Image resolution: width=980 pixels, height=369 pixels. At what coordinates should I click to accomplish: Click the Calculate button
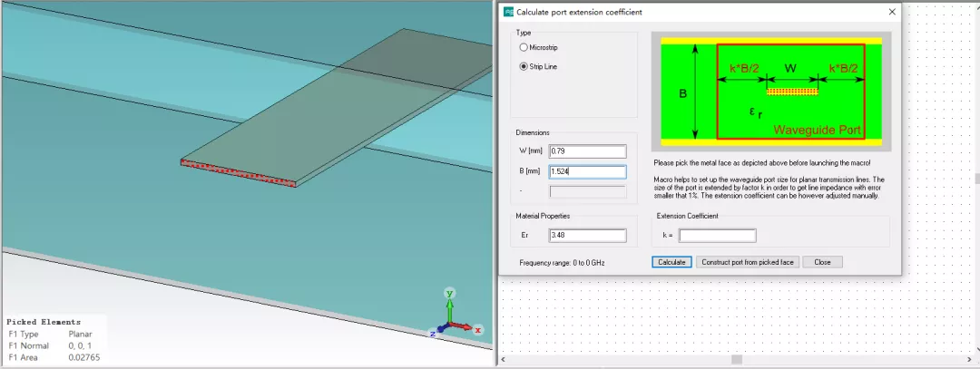click(671, 262)
